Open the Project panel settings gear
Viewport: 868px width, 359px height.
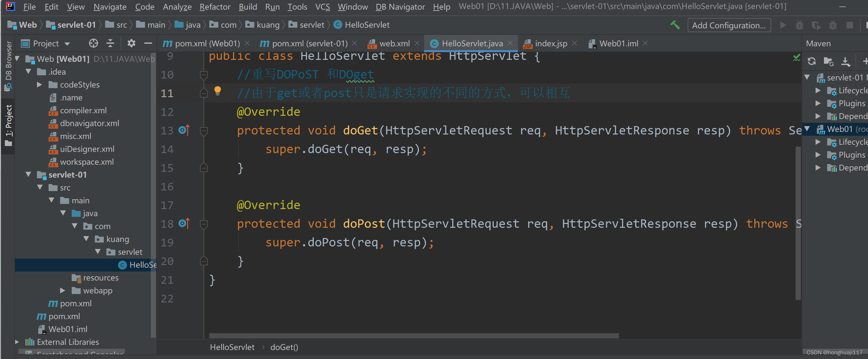[131, 43]
